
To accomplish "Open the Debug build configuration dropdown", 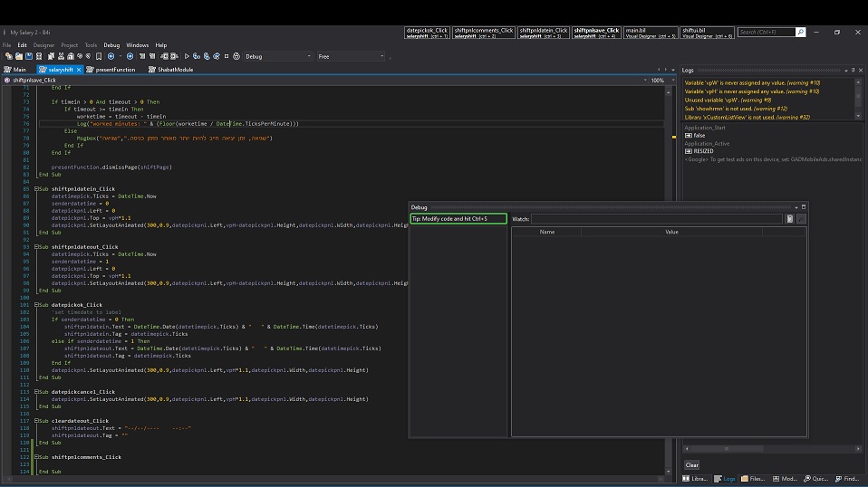I will pos(276,56).
